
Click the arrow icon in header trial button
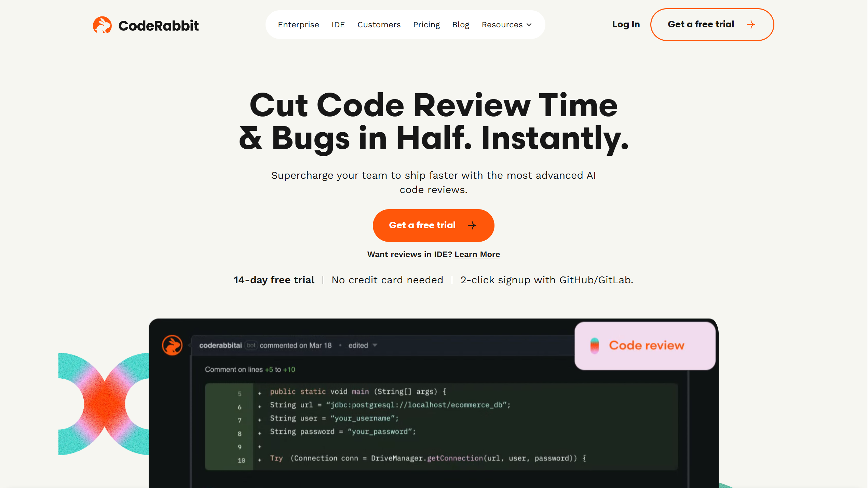point(751,25)
